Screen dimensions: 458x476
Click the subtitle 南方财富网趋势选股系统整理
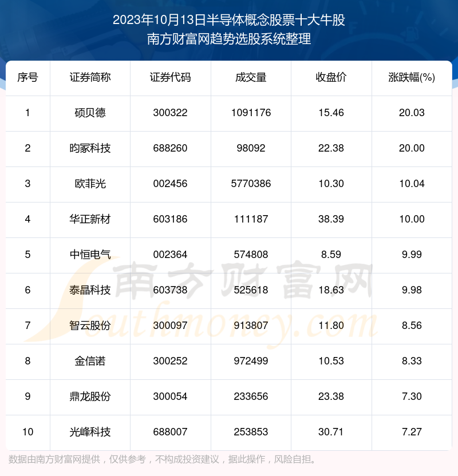(229, 39)
